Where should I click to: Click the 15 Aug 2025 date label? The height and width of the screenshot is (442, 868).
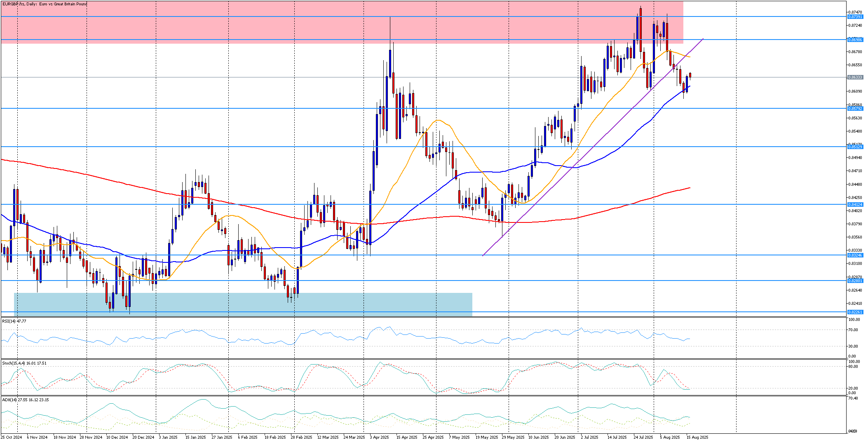pyautogui.click(x=697, y=437)
